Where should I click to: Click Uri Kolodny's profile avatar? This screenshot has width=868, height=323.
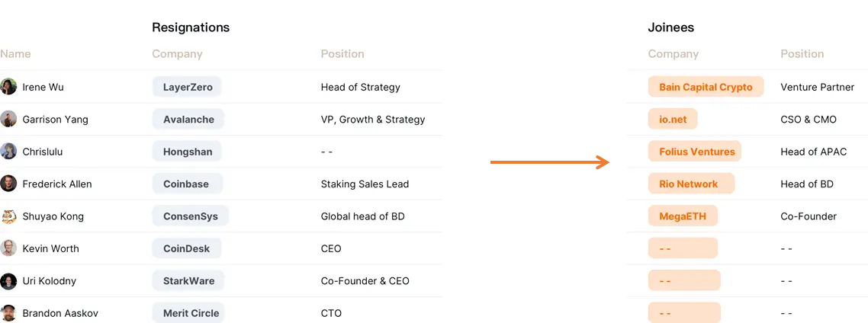8,280
